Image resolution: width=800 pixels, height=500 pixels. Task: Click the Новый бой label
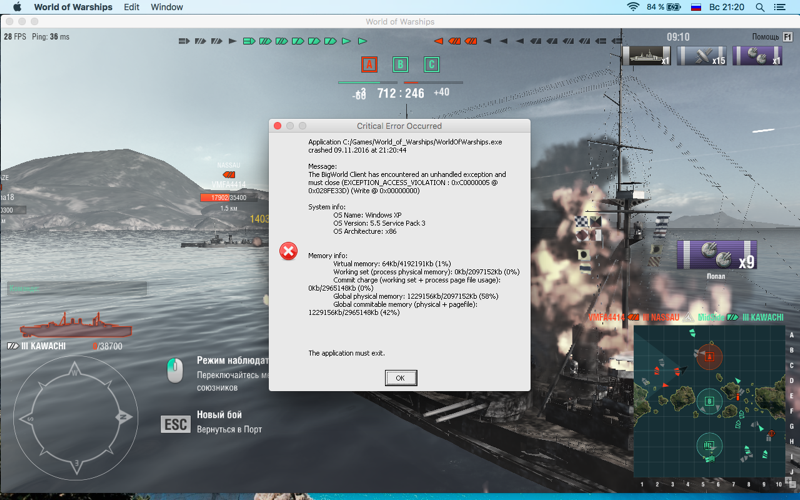(x=219, y=414)
